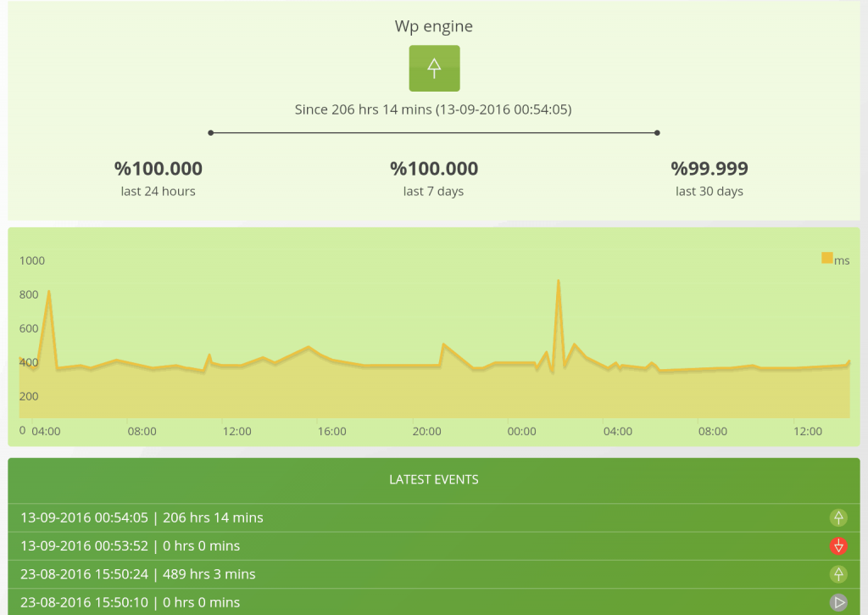
Task: Click the tallest response-time spike near 900 ms
Action: 558,282
